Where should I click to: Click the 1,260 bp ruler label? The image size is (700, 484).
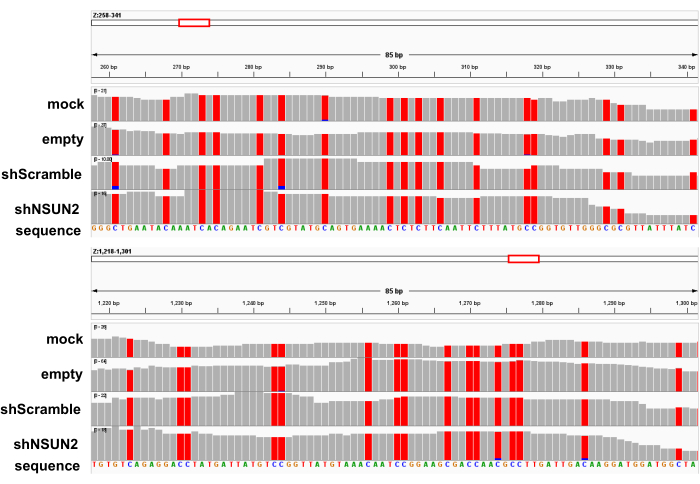coord(397,303)
